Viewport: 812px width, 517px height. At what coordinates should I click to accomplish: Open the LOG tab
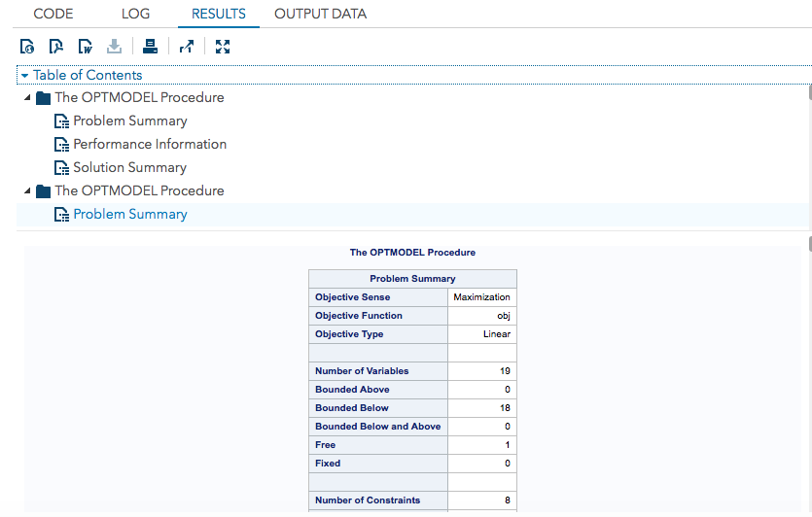pos(136,15)
